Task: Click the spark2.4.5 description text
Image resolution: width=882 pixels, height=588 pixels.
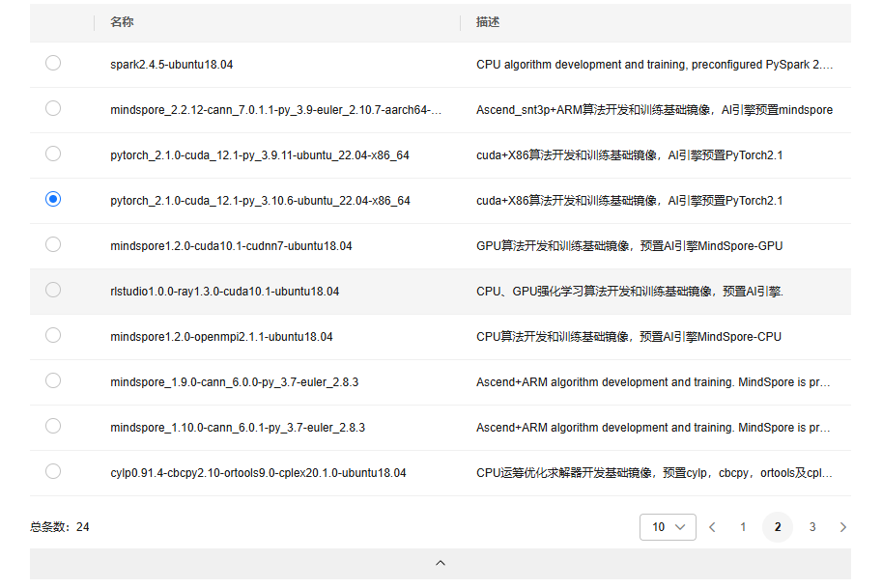Action: pos(654,65)
